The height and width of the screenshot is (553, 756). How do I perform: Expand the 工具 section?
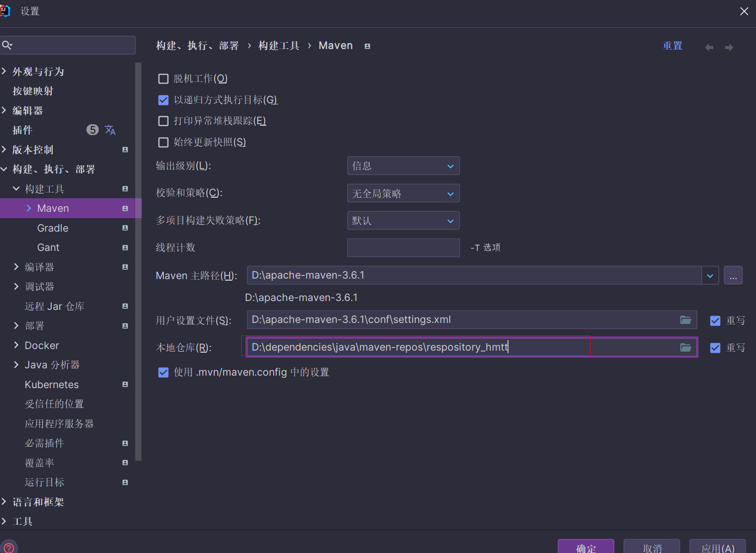pyautogui.click(x=4, y=521)
